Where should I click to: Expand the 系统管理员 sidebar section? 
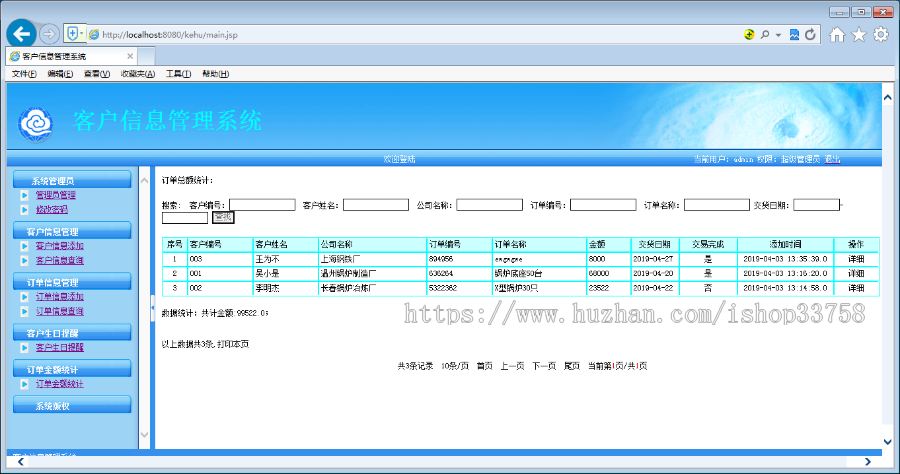click(x=72, y=180)
